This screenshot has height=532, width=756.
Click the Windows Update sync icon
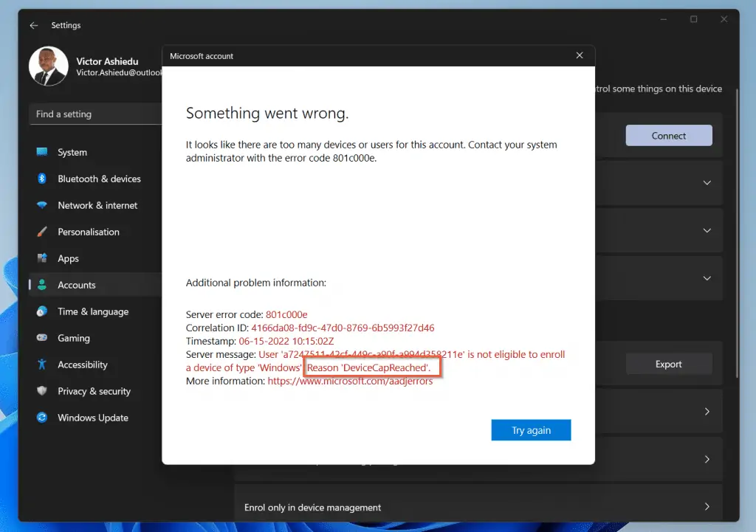pyautogui.click(x=42, y=418)
